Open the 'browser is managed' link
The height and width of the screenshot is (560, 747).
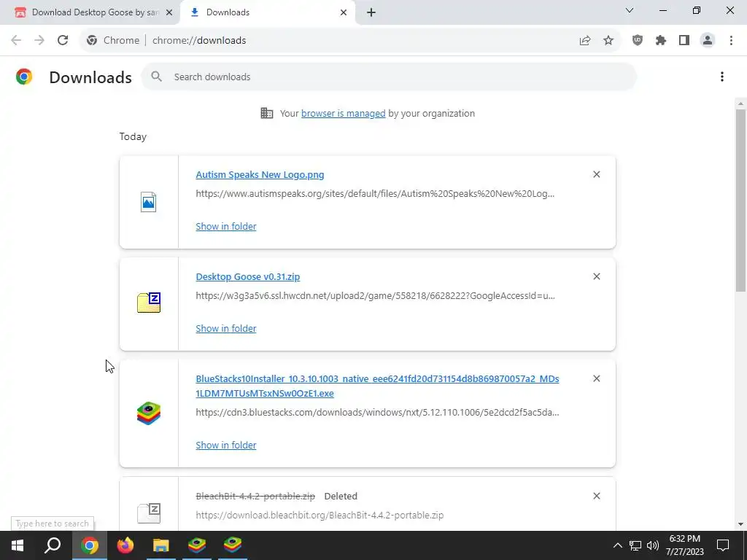[343, 113]
